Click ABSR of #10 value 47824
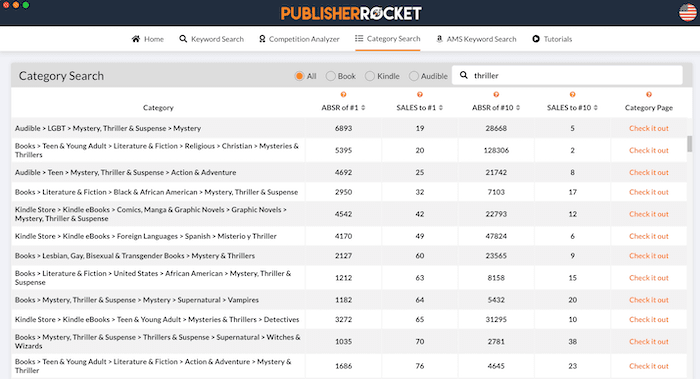Viewport: 700px width, 379px height. click(496, 236)
